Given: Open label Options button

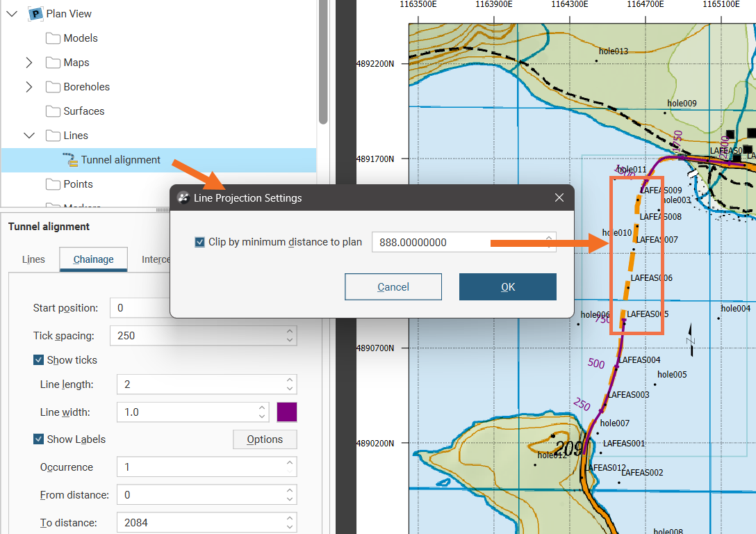Looking at the screenshot, I should click(265, 439).
